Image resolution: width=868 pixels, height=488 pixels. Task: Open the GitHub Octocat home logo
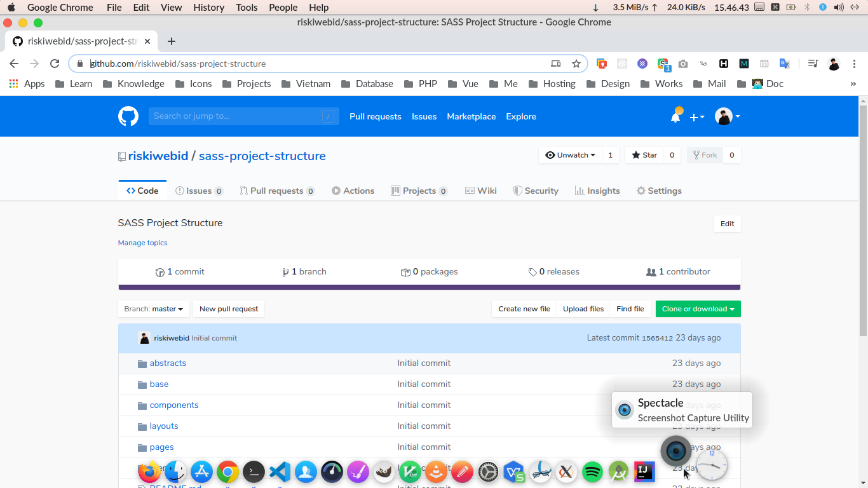point(128,116)
